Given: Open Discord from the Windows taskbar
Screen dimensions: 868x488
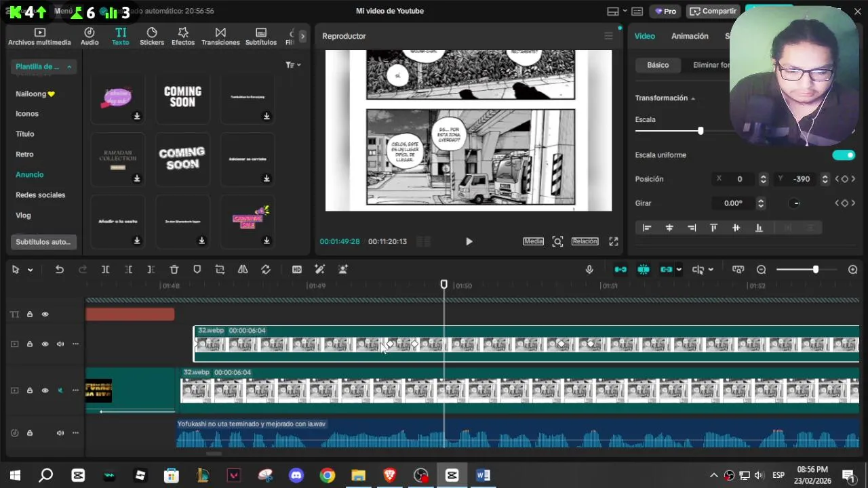Looking at the screenshot, I should [x=296, y=475].
